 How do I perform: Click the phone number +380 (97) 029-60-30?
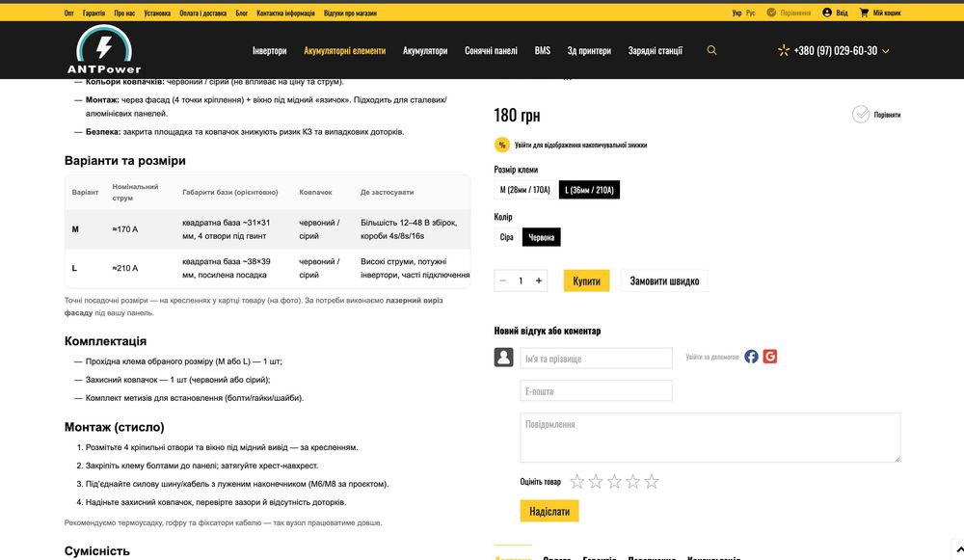click(836, 51)
